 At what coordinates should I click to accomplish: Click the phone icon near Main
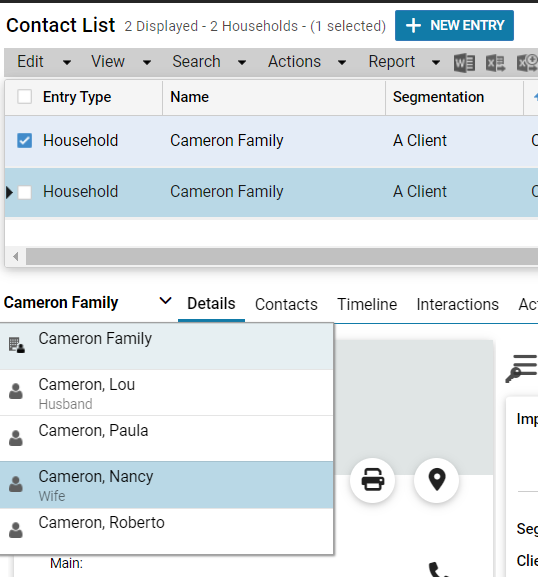[439, 569]
